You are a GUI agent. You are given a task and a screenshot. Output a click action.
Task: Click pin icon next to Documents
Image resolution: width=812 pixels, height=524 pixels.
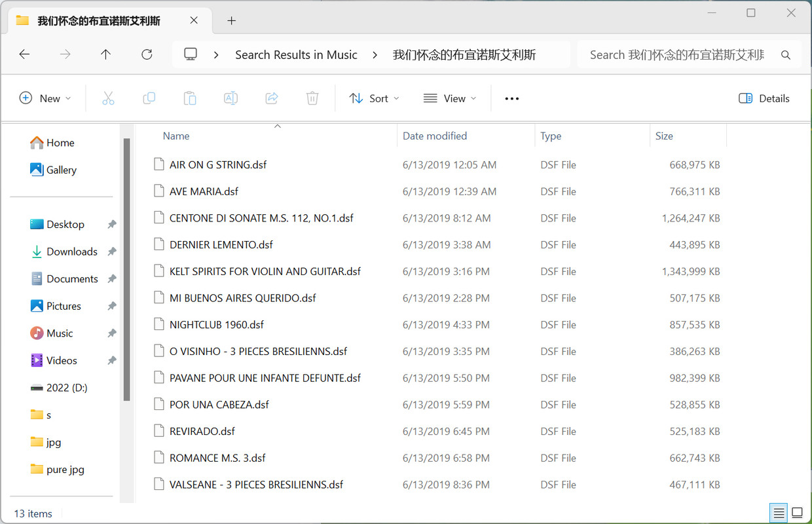point(112,278)
